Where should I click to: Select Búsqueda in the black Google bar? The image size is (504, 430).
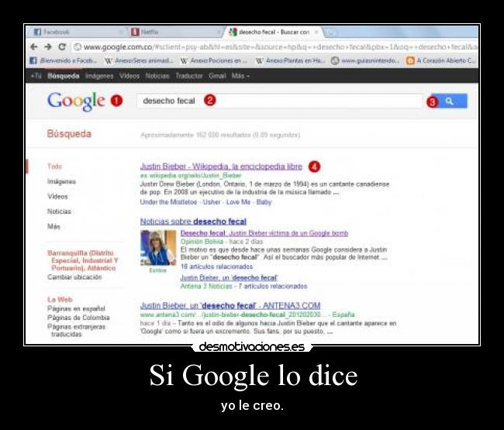point(64,76)
